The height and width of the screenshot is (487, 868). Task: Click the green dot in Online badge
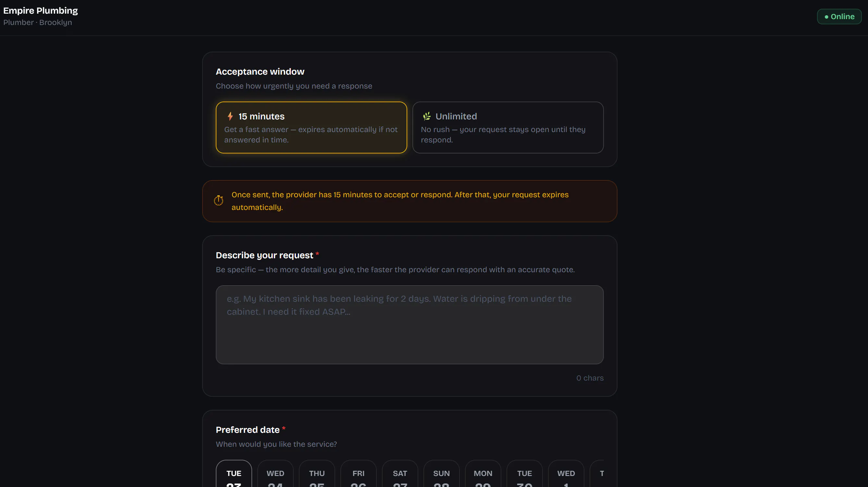pyautogui.click(x=826, y=17)
